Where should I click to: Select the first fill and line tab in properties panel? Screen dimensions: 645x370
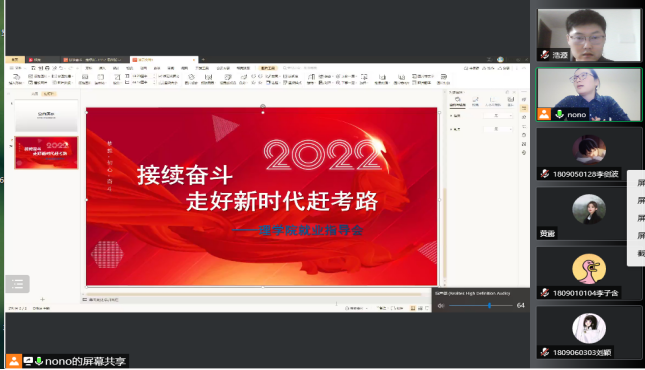click(x=457, y=101)
